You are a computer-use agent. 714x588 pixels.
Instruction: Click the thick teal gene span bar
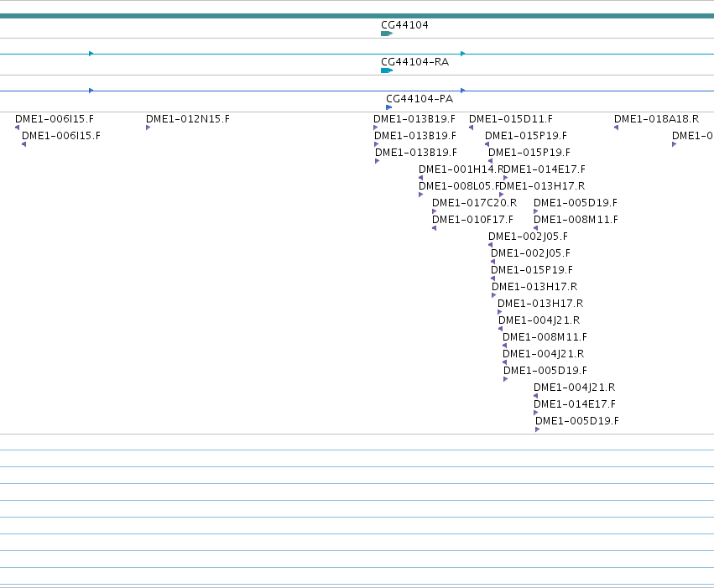pyautogui.click(x=357, y=16)
